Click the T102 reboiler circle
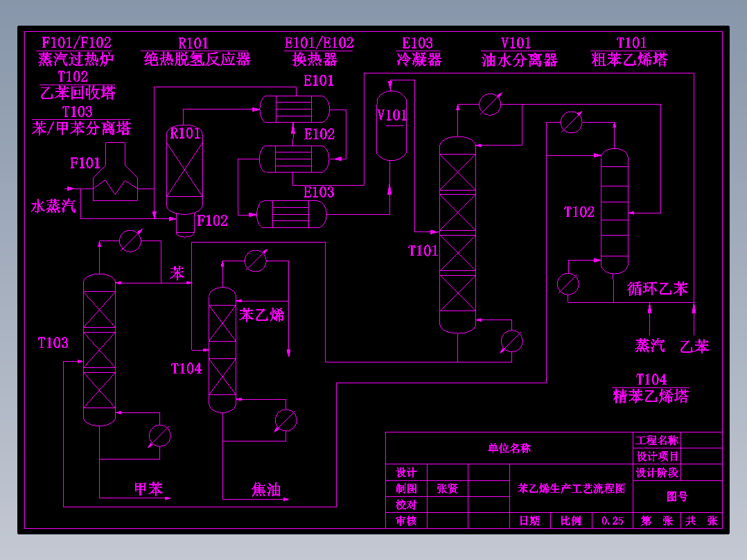 tap(568, 284)
